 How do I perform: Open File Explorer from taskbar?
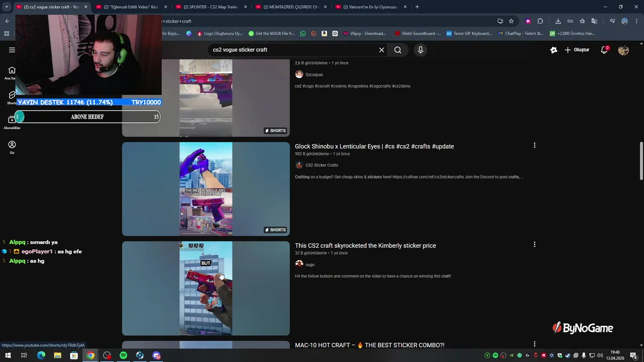point(57,355)
